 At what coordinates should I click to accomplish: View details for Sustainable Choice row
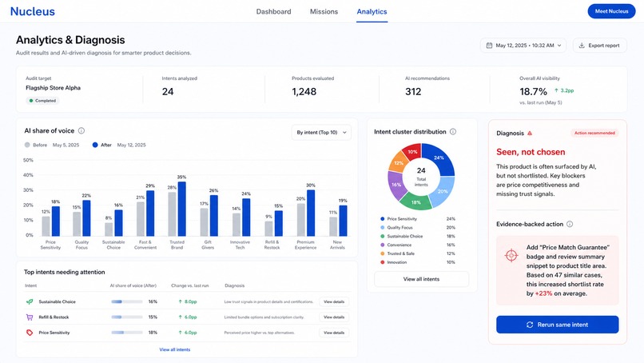pyautogui.click(x=334, y=301)
